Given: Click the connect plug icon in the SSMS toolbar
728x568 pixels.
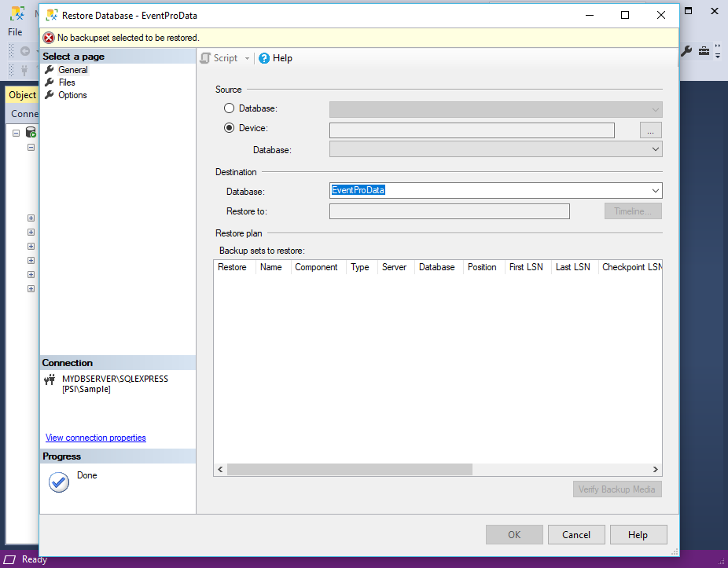Looking at the screenshot, I should (x=24, y=70).
